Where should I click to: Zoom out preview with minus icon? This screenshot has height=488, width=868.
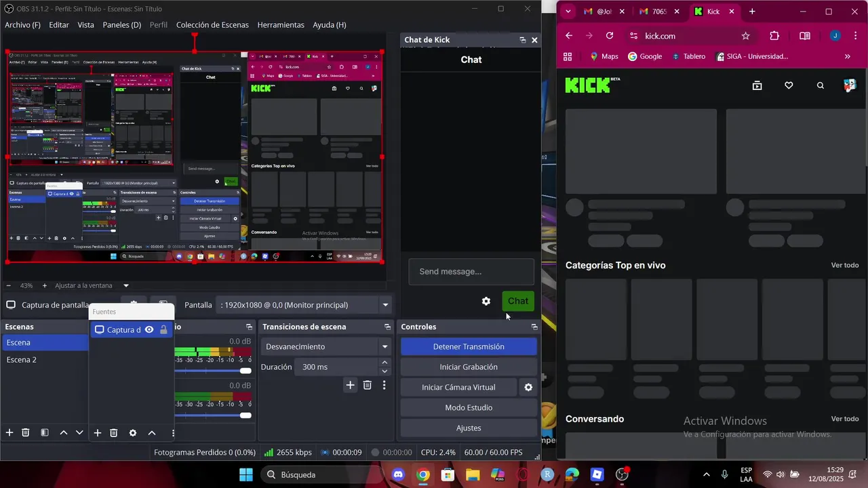coord(9,285)
